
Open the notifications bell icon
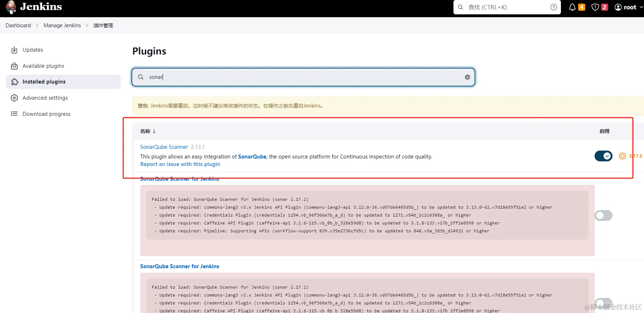[572, 7]
